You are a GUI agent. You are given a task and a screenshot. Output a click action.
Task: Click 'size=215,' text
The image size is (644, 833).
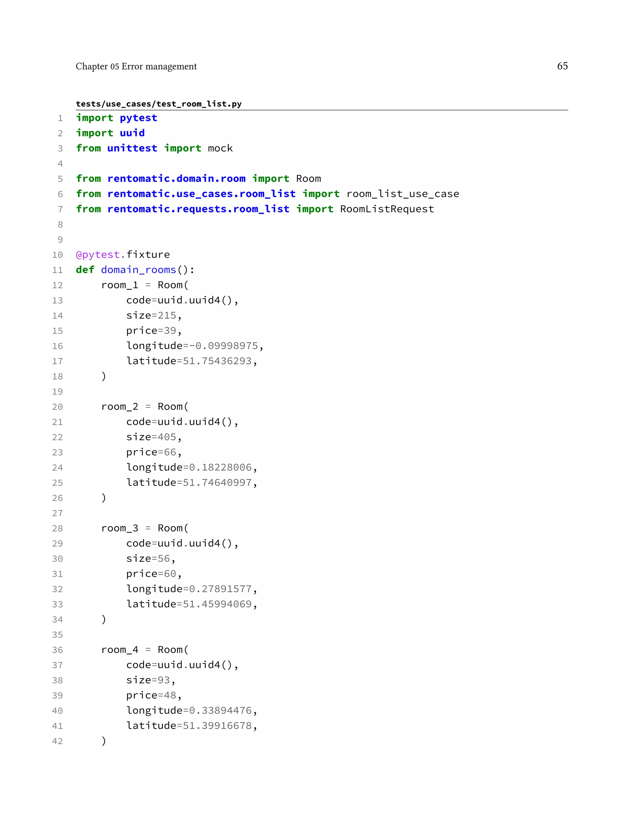point(154,315)
